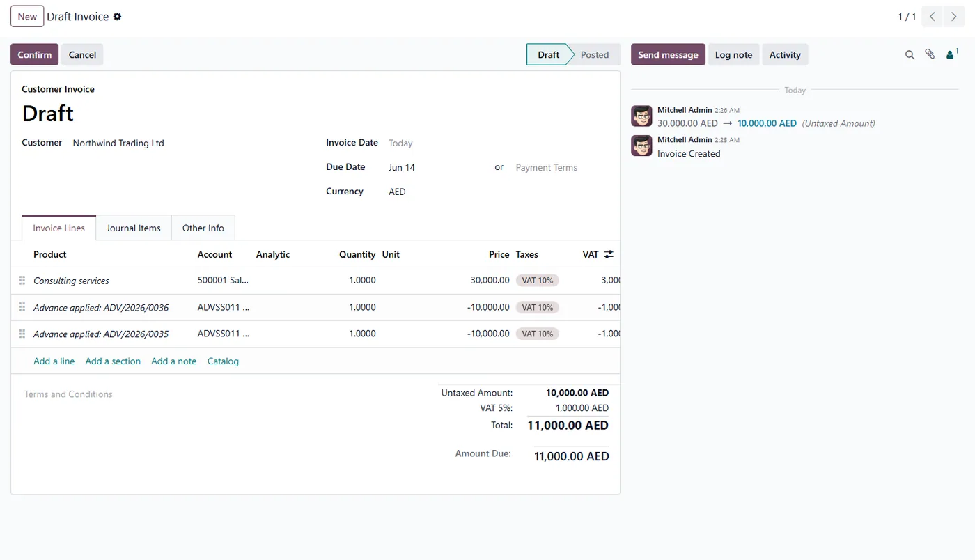The width and height of the screenshot is (975, 560).
Task: Search messages with the magnifier icon
Action: pos(910,55)
